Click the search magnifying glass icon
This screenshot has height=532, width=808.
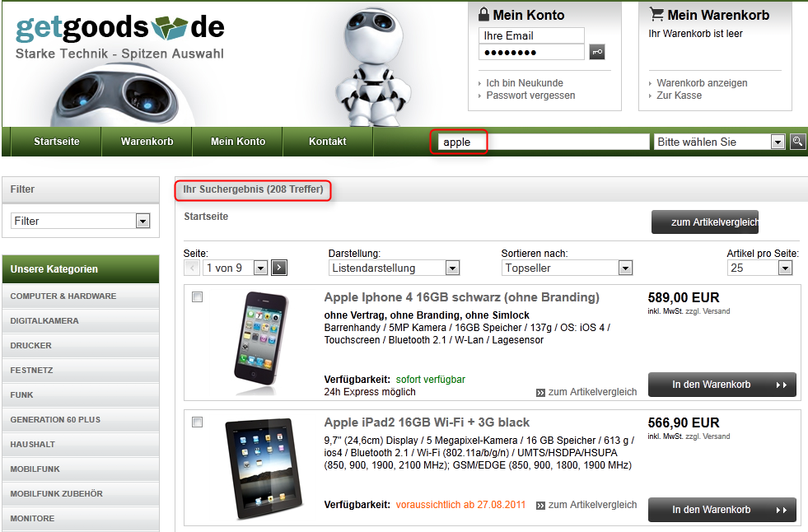796,141
